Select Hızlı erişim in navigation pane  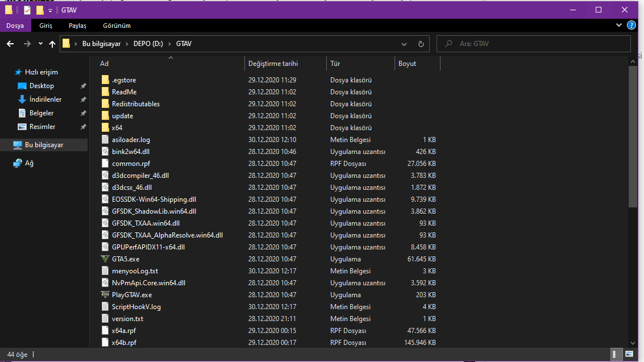[x=41, y=72]
